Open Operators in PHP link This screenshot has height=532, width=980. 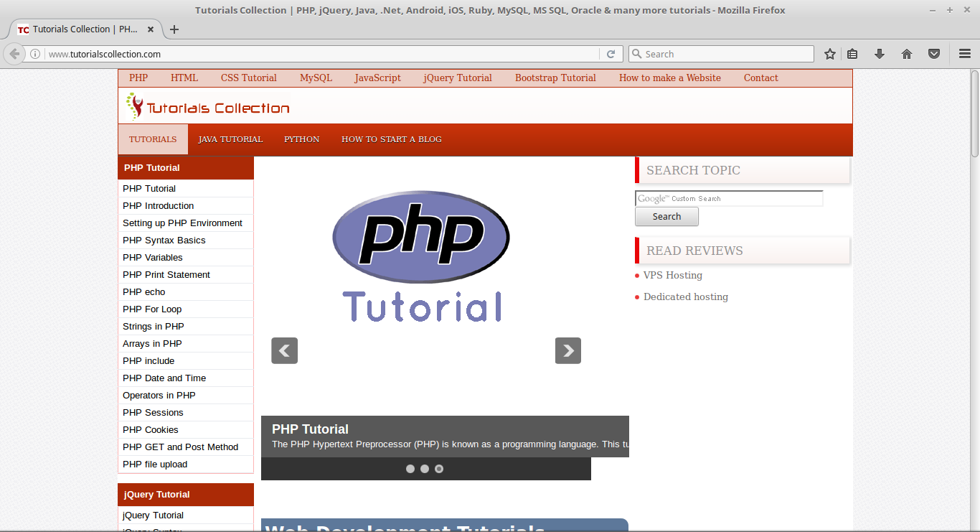[159, 396]
